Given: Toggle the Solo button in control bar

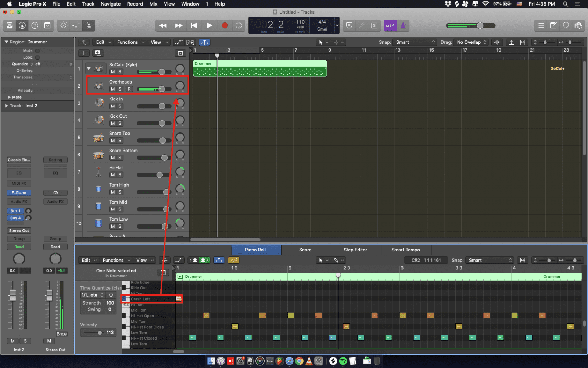Looking at the screenshot, I should point(374,25).
